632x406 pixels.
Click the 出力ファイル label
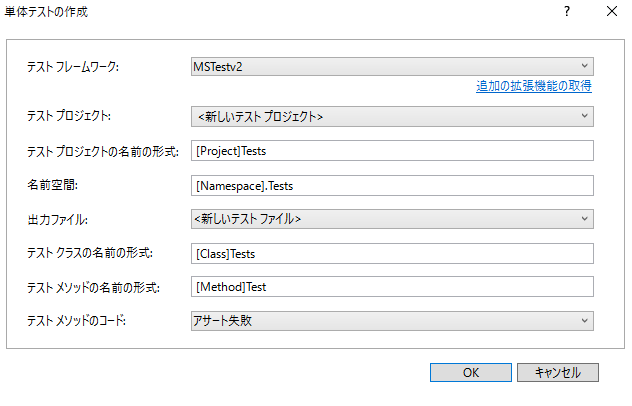pyautogui.click(x=57, y=220)
